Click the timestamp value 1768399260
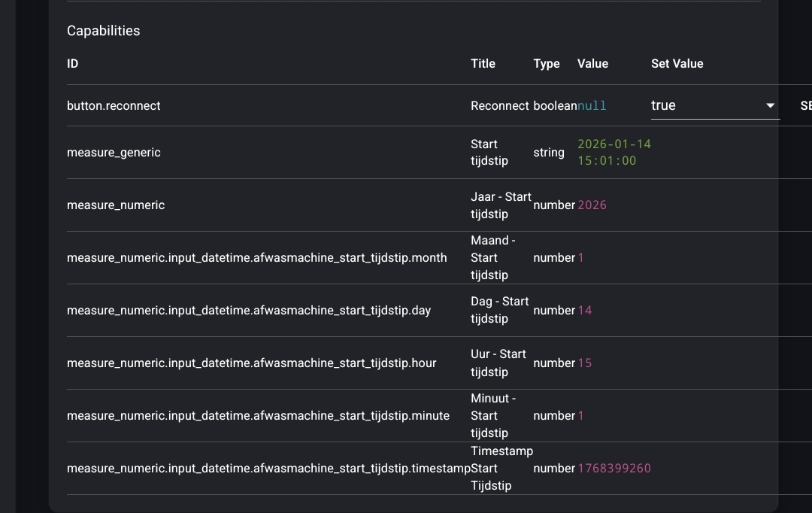Viewport: 812px width, 513px height. [x=614, y=469]
